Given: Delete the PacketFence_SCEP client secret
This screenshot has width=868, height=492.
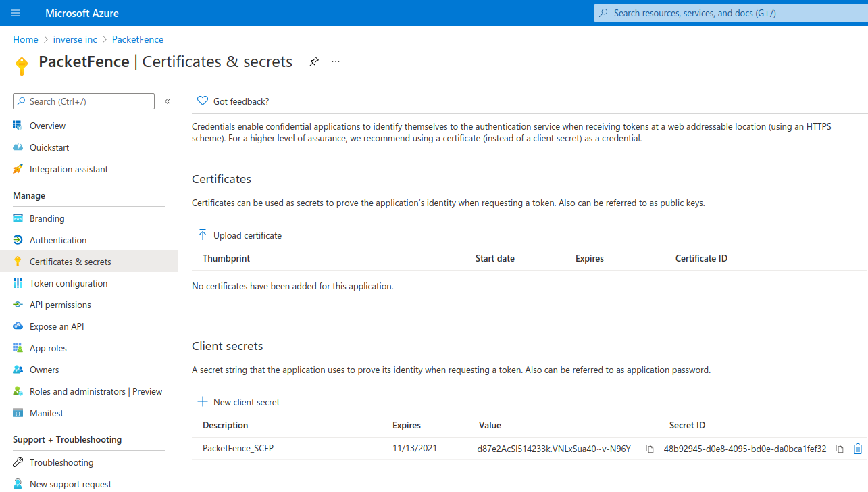Looking at the screenshot, I should 858,449.
